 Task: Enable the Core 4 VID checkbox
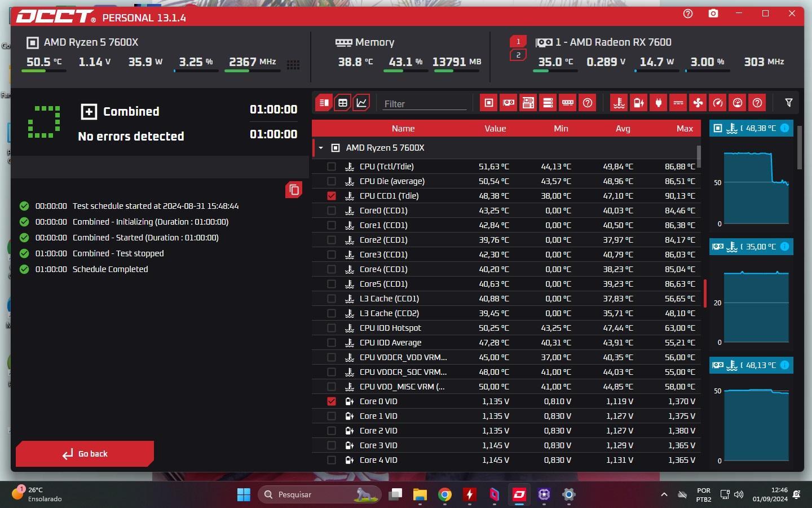tap(332, 460)
